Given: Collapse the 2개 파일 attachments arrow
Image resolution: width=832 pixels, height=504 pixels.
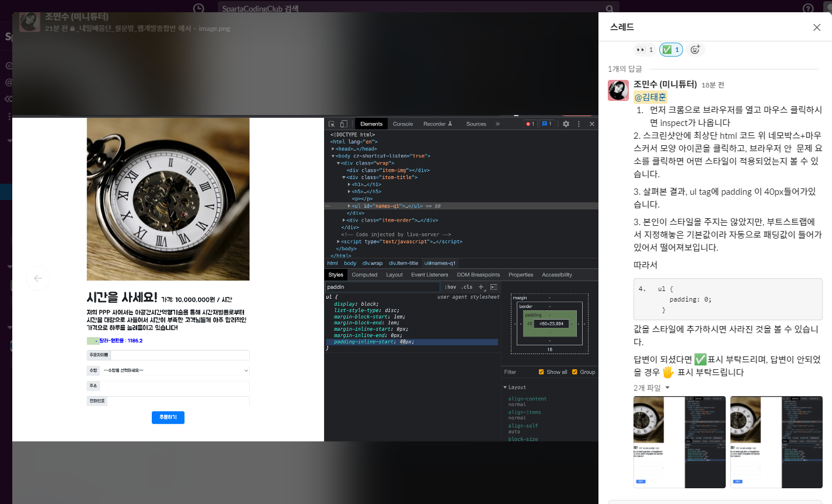Looking at the screenshot, I should (x=667, y=387).
